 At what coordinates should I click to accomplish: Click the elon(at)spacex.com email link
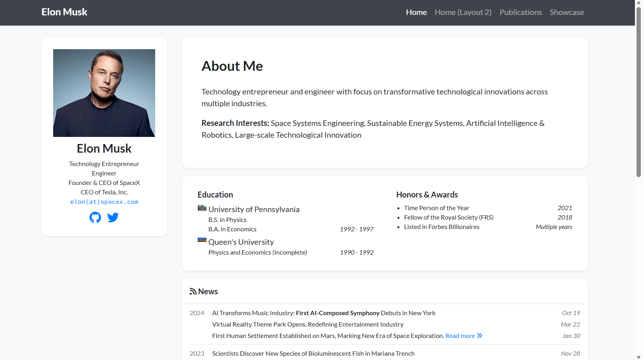104,202
